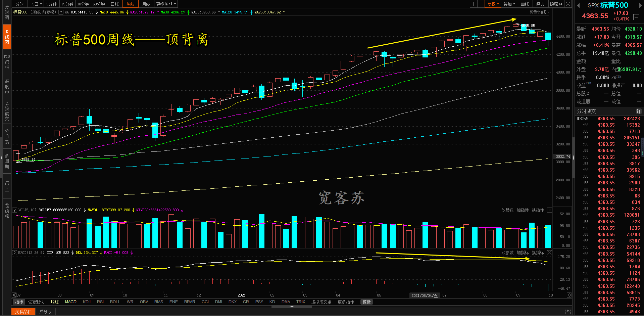
Task: Select K线图 in left sidebar
Action: click(7, 37)
